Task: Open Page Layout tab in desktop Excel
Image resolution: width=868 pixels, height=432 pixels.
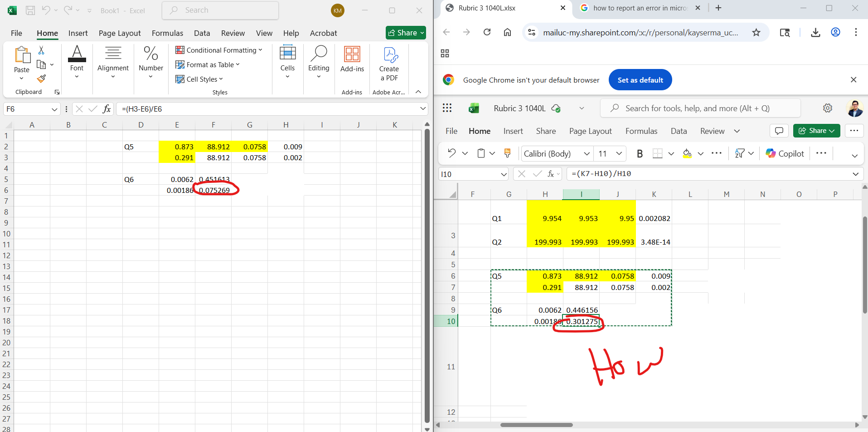Action: pos(120,33)
